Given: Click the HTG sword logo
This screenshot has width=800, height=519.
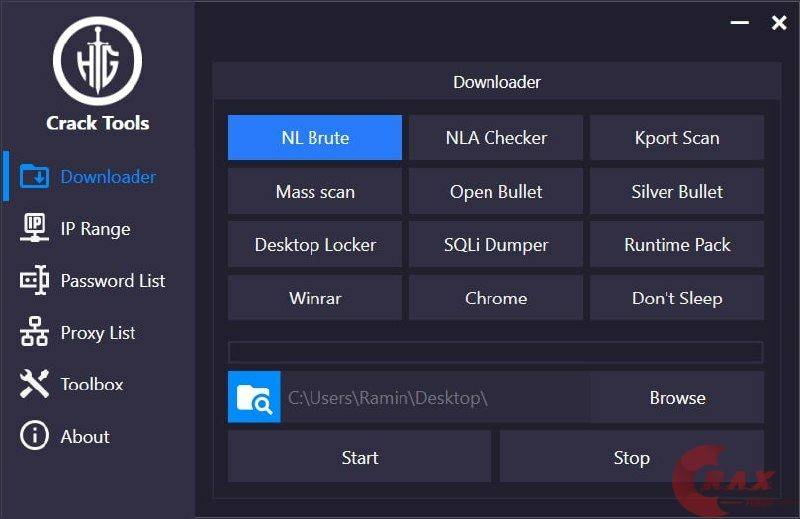Looking at the screenshot, I should click(x=97, y=61).
